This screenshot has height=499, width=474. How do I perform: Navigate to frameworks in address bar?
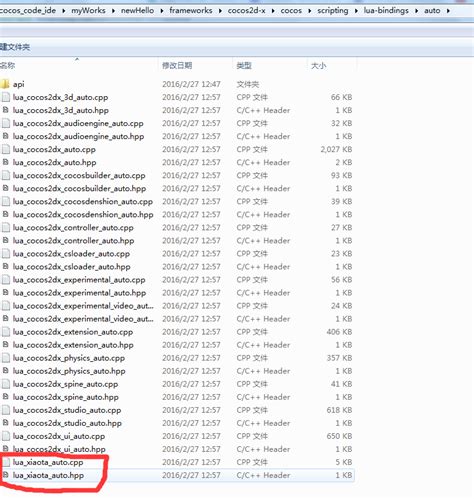coord(191,11)
